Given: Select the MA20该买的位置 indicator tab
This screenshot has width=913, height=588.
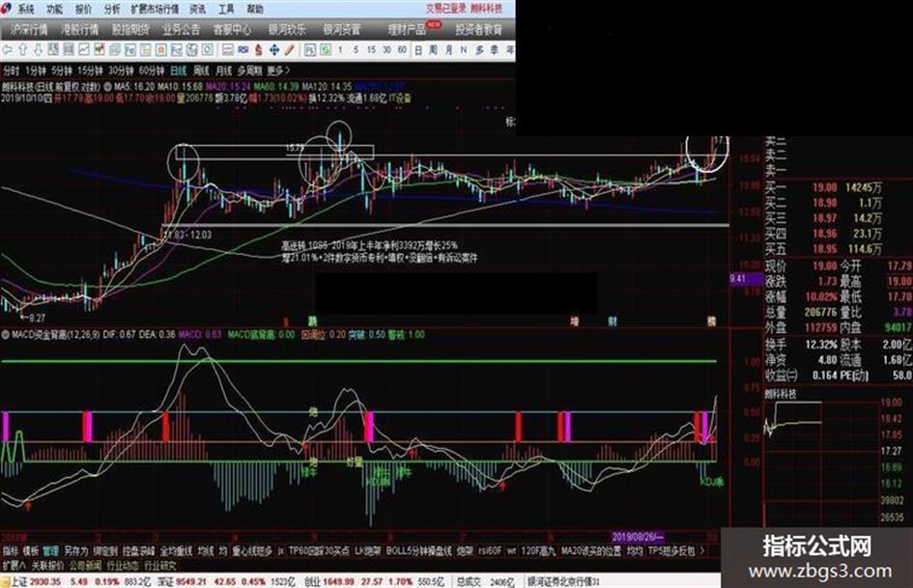Looking at the screenshot, I should [591, 550].
